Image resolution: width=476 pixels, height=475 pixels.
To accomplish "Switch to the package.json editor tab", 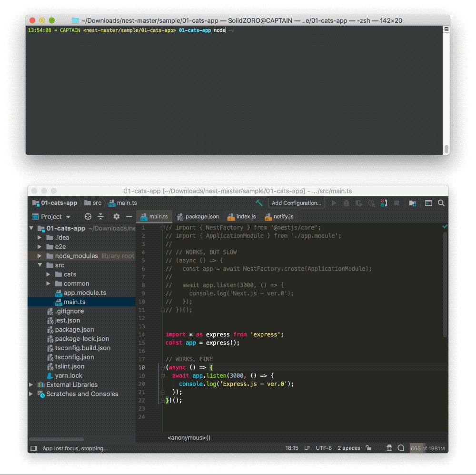I will pos(198,216).
